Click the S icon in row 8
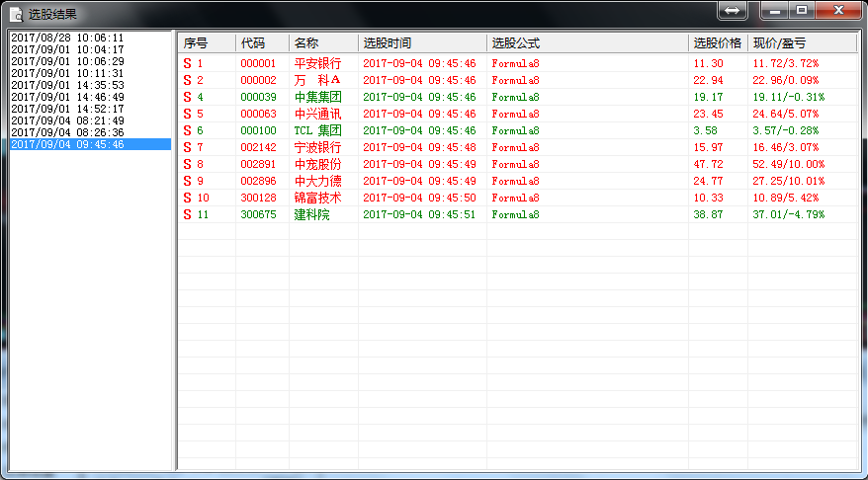 [187, 164]
